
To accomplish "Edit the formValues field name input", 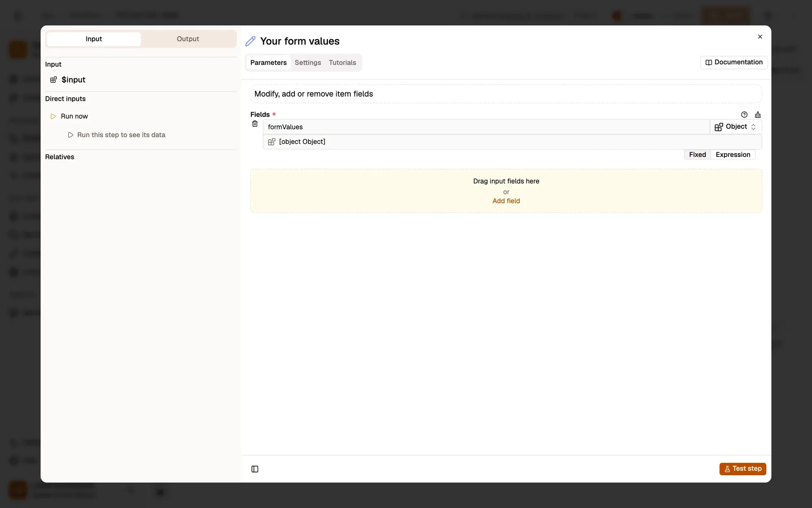I will (x=486, y=127).
